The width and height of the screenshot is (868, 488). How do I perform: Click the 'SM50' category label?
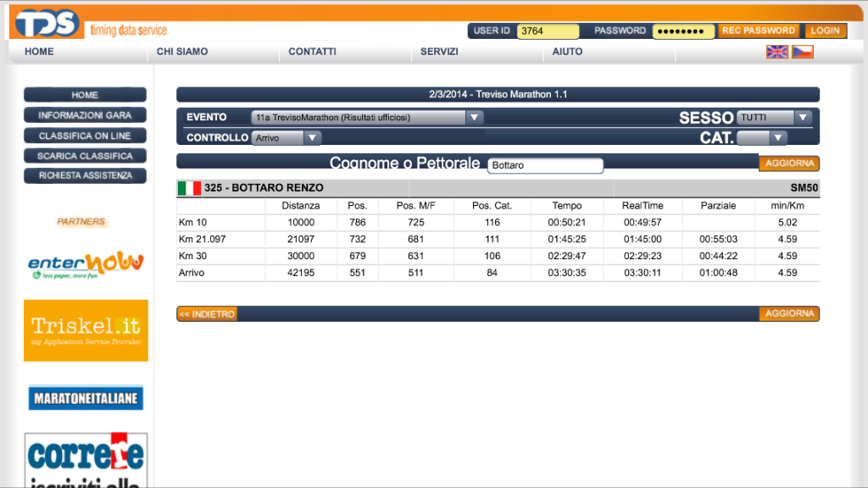pyautogui.click(x=804, y=188)
